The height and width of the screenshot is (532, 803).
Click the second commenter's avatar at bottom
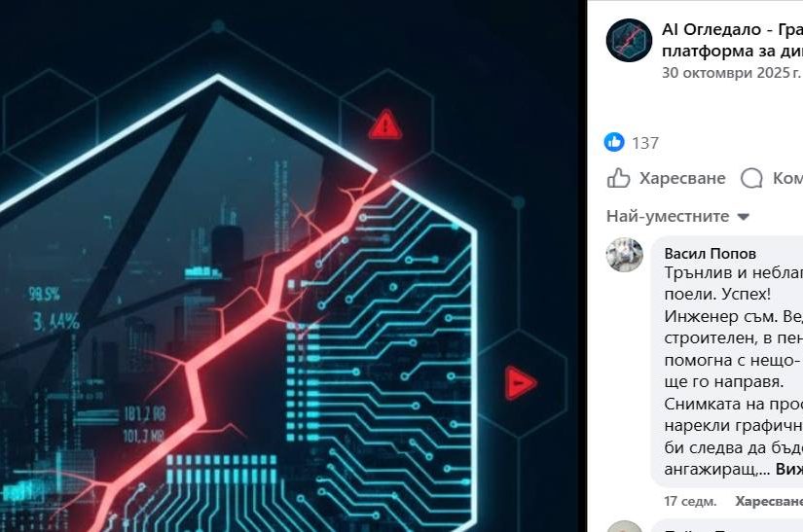pos(624,526)
